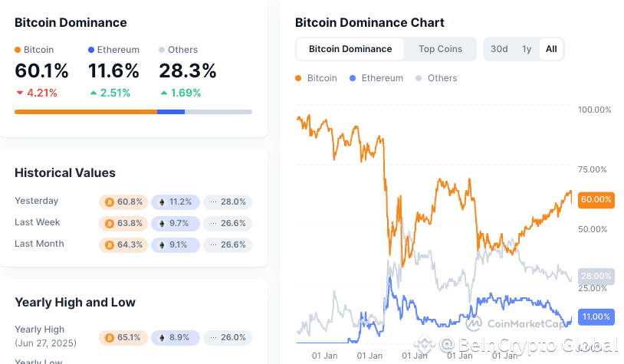Screen dimensions: 624x364
Task: Set chart range to 1y
Action: 527,49
